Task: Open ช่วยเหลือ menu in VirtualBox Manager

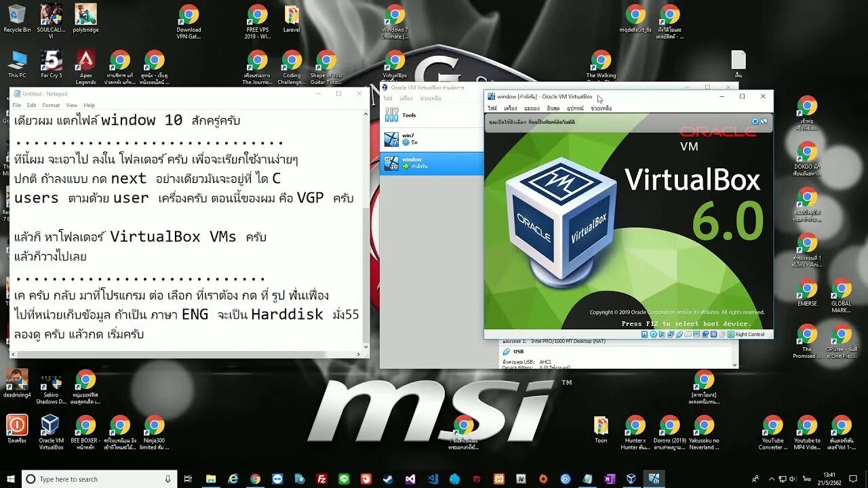Action: 430,98
